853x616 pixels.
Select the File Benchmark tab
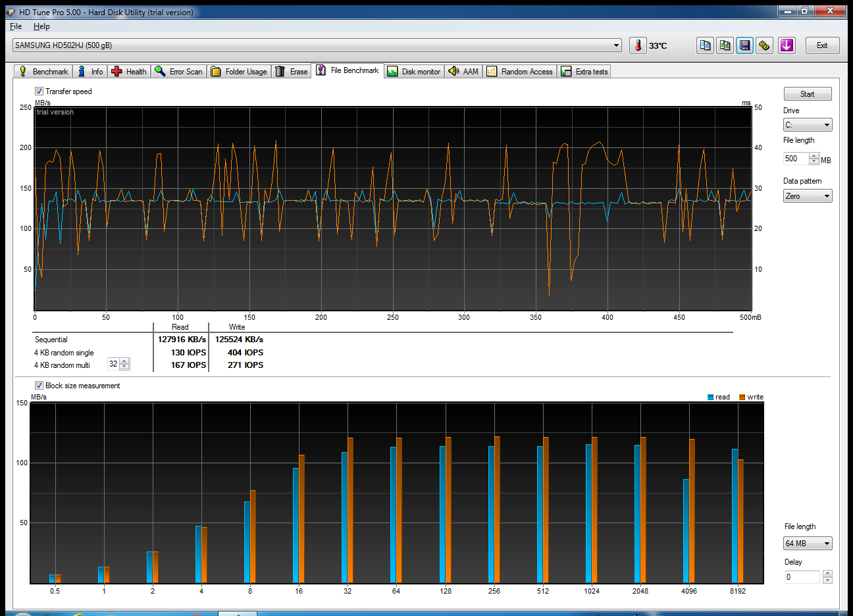click(348, 70)
